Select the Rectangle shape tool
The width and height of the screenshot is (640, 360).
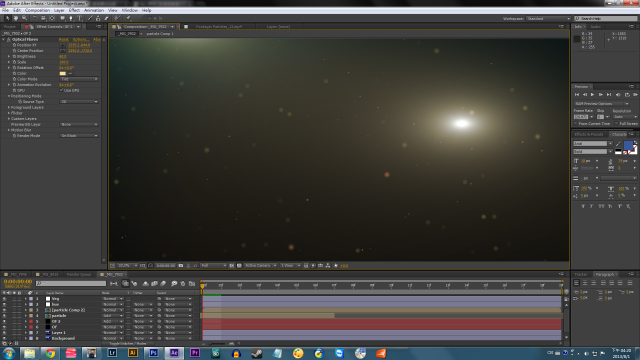(62, 18)
